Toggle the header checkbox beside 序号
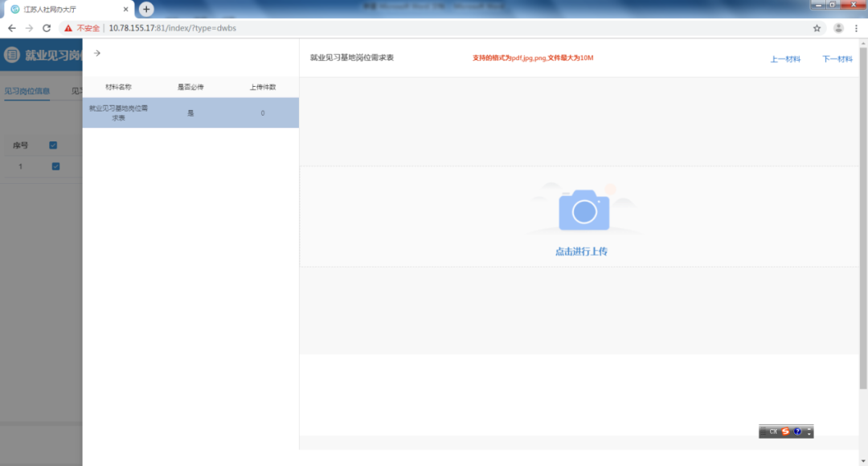Image resolution: width=868 pixels, height=466 pixels. tap(53, 145)
